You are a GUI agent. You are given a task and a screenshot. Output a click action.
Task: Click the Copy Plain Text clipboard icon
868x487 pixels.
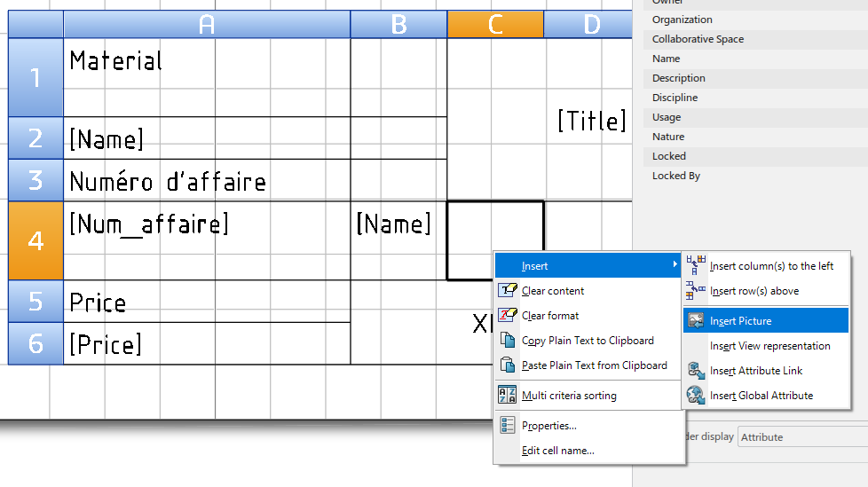[x=508, y=340]
